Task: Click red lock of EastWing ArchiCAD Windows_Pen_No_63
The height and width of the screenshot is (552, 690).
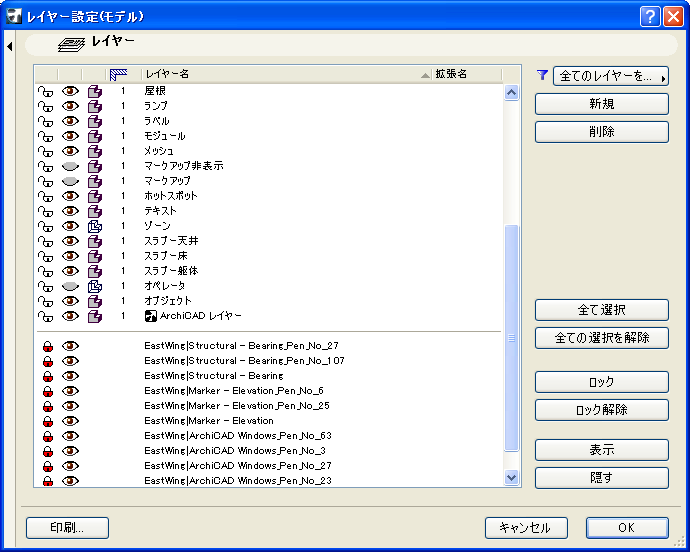Action: click(48, 436)
